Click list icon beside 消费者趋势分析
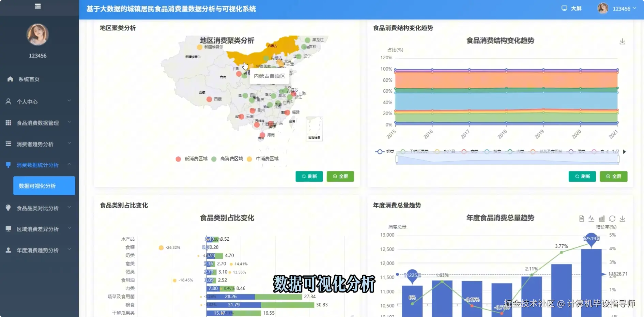644x317 pixels. click(9, 144)
